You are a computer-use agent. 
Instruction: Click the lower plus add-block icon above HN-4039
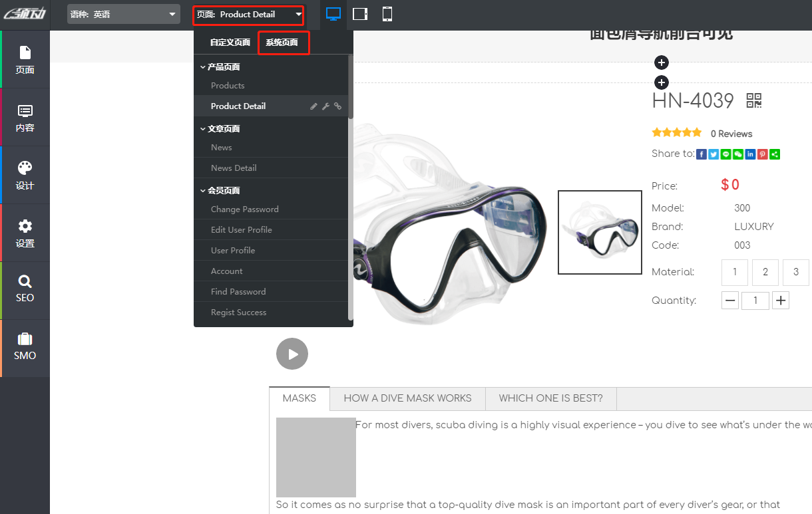(x=661, y=82)
